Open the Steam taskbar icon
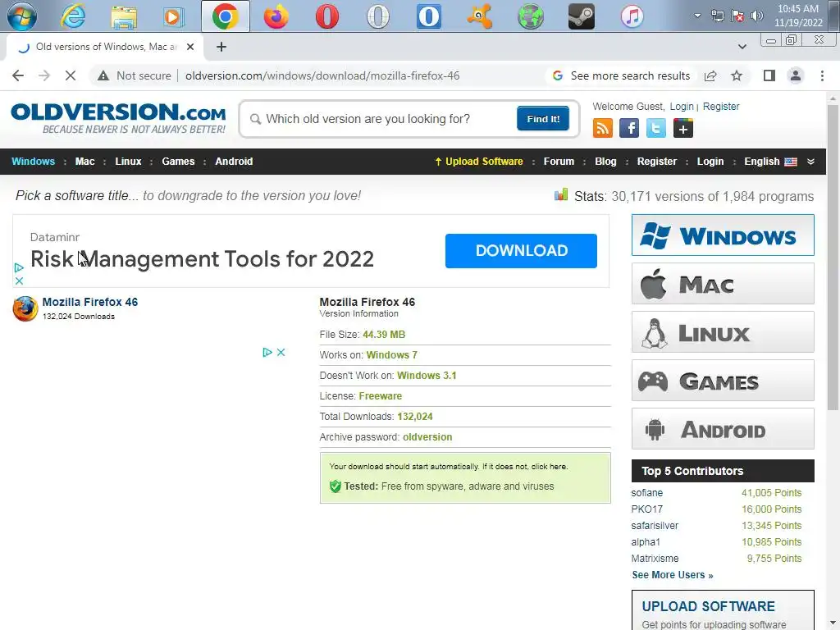This screenshot has height=630, width=840. point(582,16)
